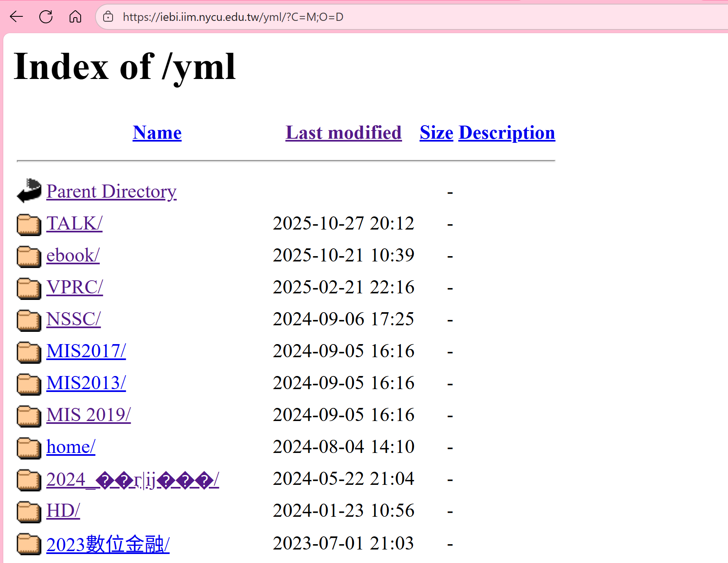The width and height of the screenshot is (728, 563).
Task: Open the browser home page icon
Action: tap(75, 17)
